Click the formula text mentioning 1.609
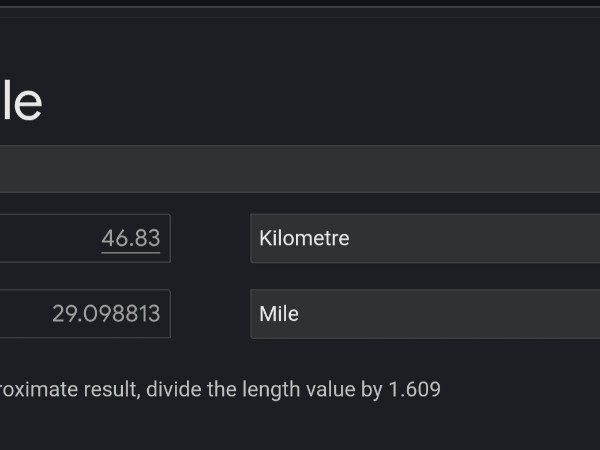The height and width of the screenshot is (450, 600). pyautogui.click(x=220, y=389)
